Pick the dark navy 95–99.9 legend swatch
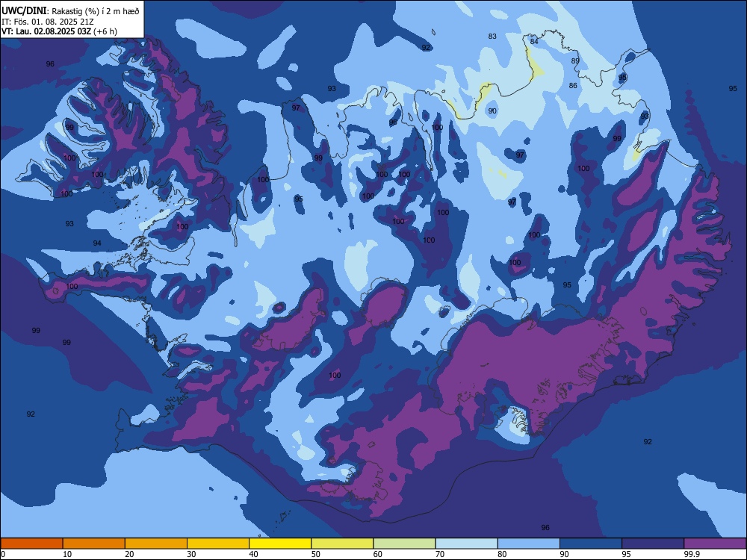The width and height of the screenshot is (747, 560). [x=653, y=544]
